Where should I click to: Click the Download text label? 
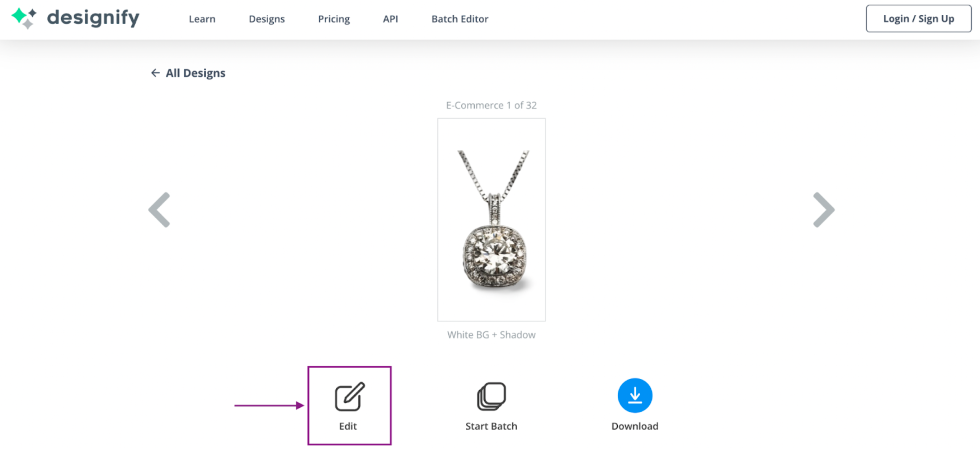635,426
